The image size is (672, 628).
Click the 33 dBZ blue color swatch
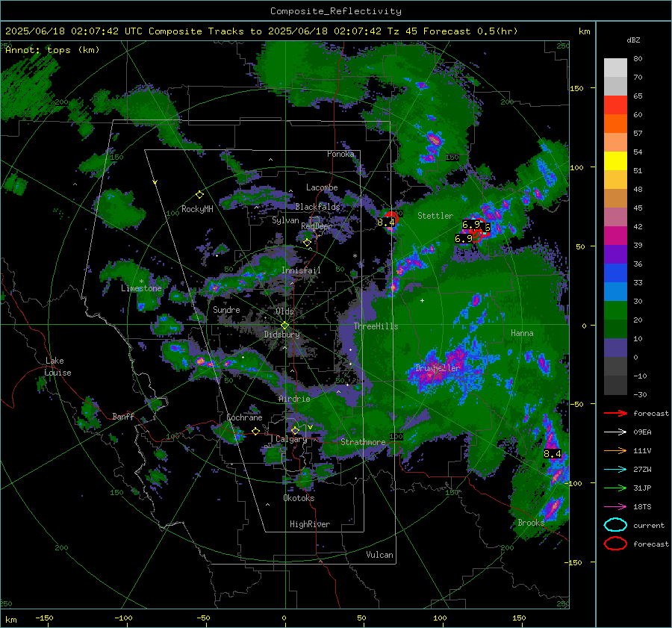pyautogui.click(x=615, y=291)
